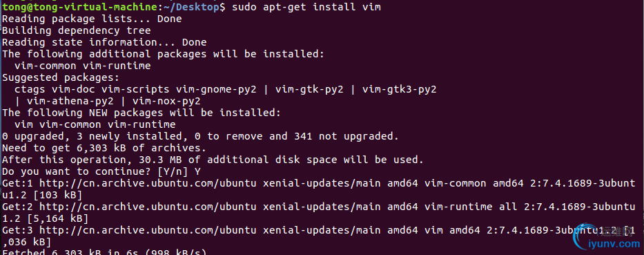Click the 'vim-scripts' suggested package name
Image resolution: width=644 pixels, height=255 pixels.
tap(135, 89)
